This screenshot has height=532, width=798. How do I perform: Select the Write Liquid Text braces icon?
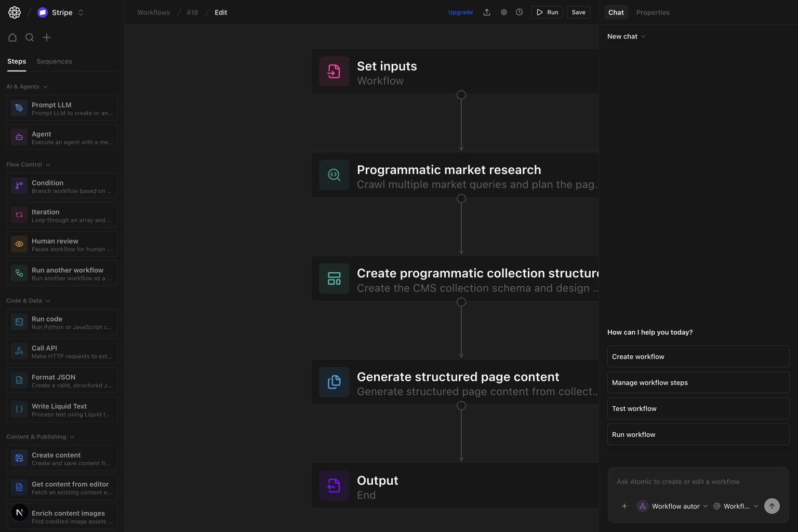point(19,409)
